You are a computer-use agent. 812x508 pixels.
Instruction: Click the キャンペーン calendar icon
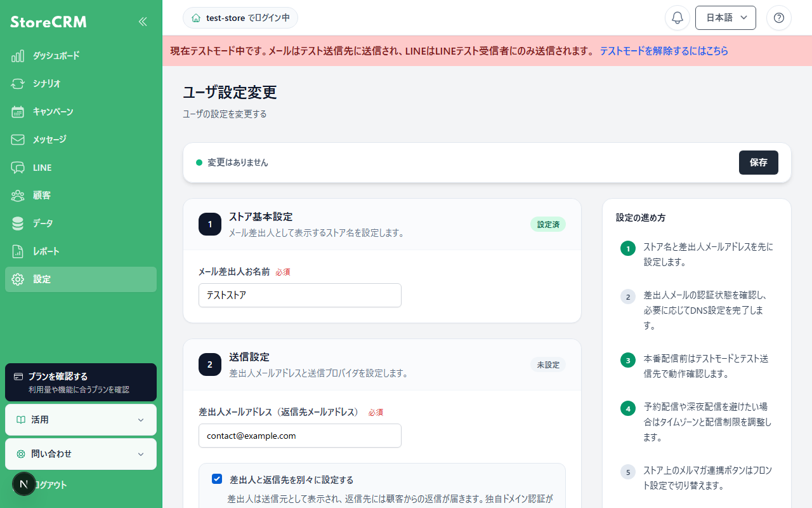coord(18,112)
